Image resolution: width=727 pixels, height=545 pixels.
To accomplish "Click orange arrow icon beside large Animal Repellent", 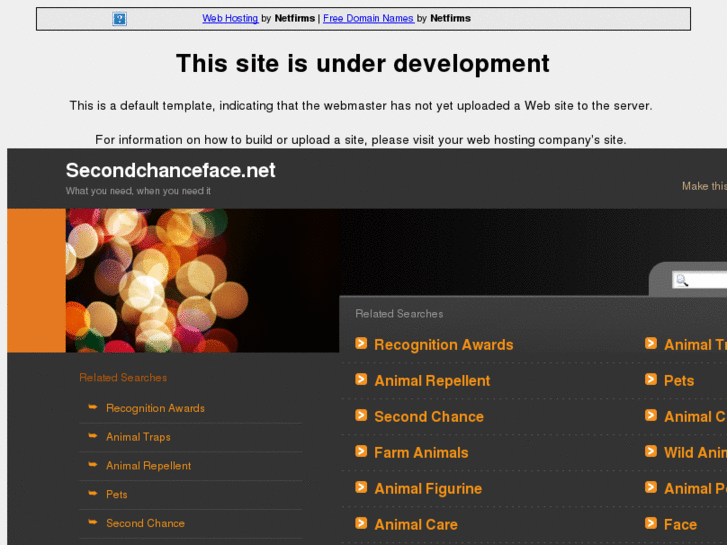I will click(361, 379).
